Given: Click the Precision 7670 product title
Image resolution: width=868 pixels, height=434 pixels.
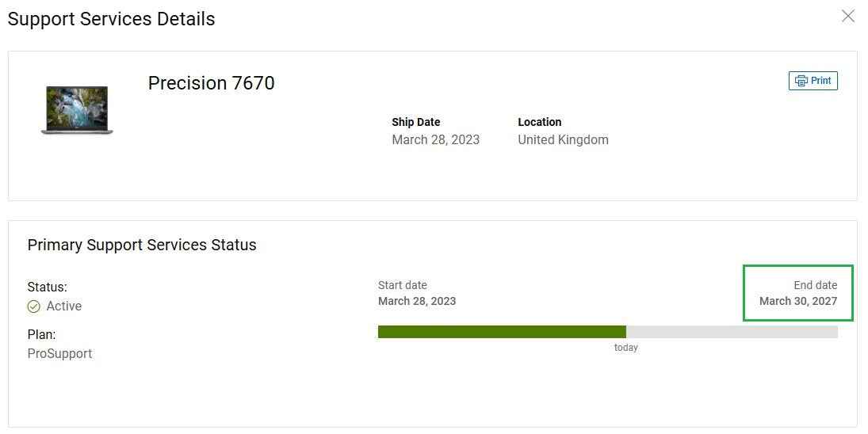Looking at the screenshot, I should 211,83.
